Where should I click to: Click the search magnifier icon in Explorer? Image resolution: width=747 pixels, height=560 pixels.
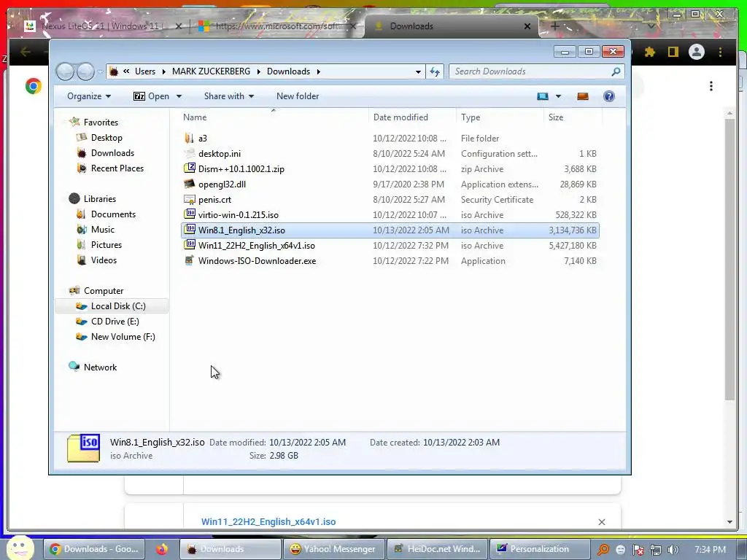click(x=616, y=71)
